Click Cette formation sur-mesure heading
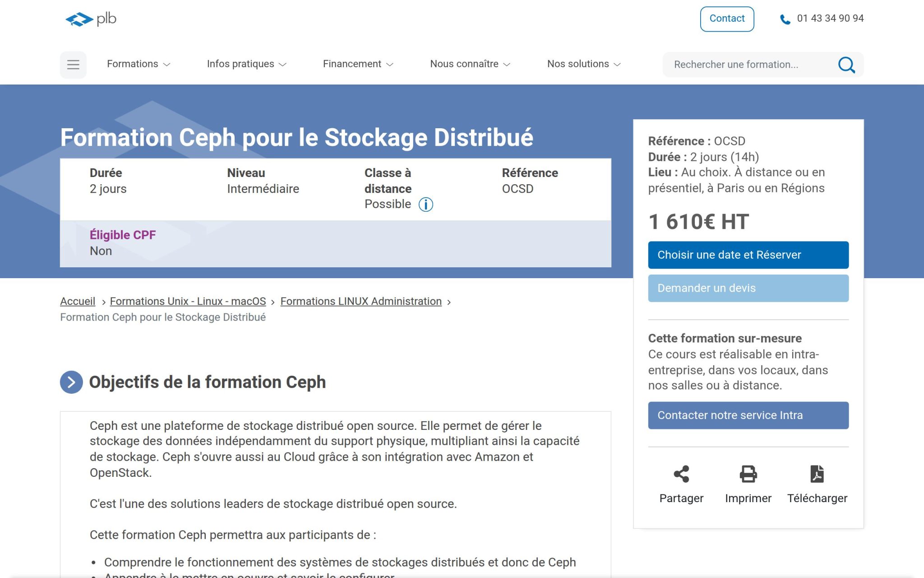Image resolution: width=924 pixels, height=578 pixels. [725, 338]
